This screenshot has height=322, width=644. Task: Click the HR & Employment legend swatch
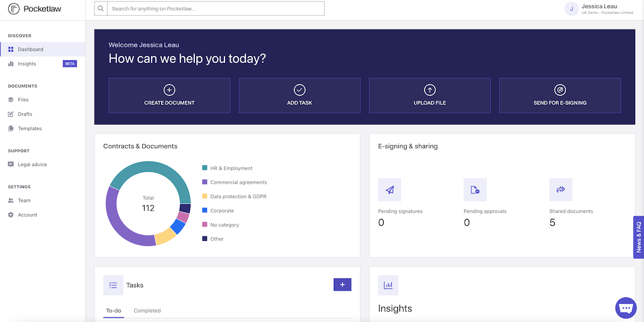[x=204, y=168]
